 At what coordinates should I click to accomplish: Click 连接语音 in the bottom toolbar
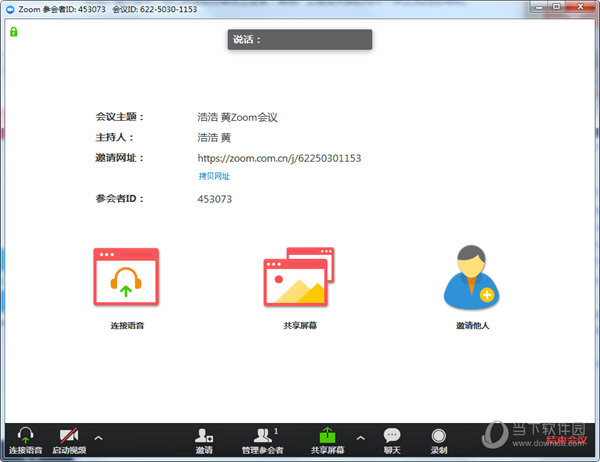click(x=25, y=441)
